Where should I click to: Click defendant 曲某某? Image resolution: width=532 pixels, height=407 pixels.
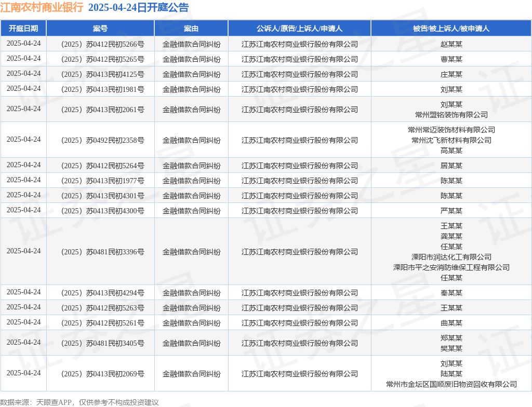pos(451,323)
